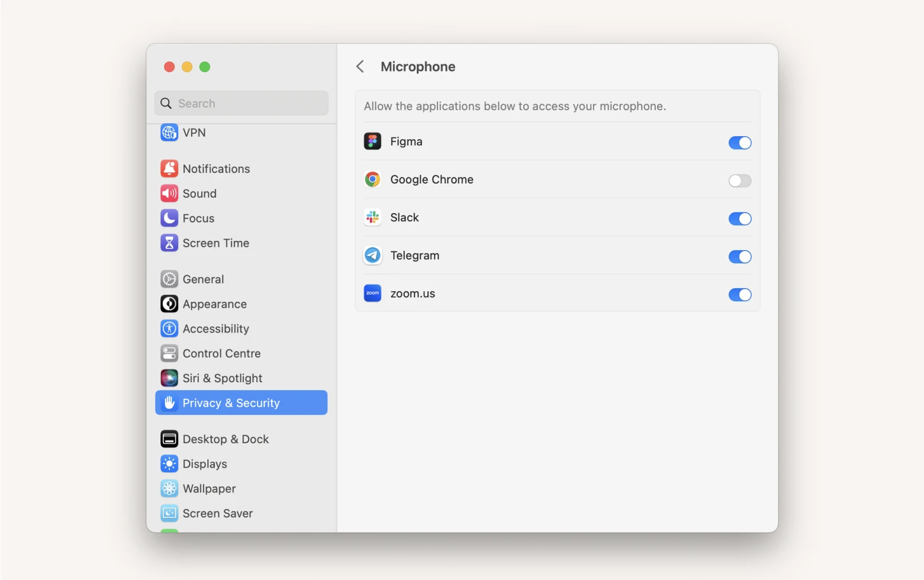The image size is (924, 580).
Task: Click the Desktop & Dock icon
Action: [169, 439]
